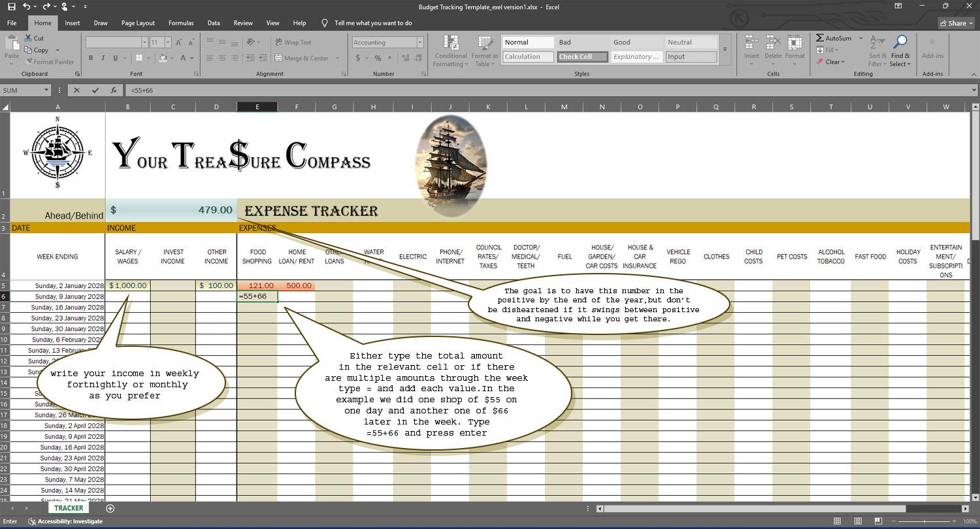The height and width of the screenshot is (529, 980).
Task: Open the Formulas ribbon tab
Action: coord(181,23)
